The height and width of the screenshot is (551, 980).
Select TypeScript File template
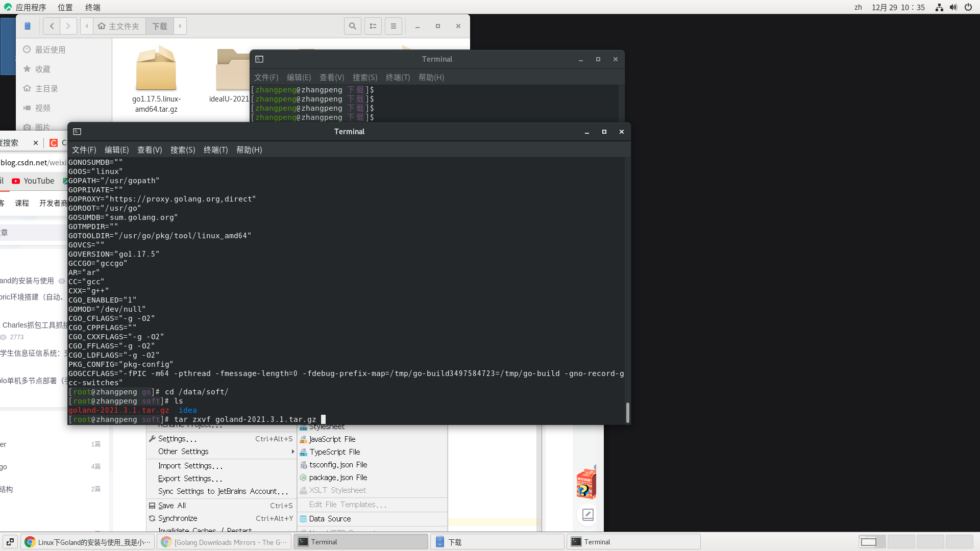click(x=335, y=452)
